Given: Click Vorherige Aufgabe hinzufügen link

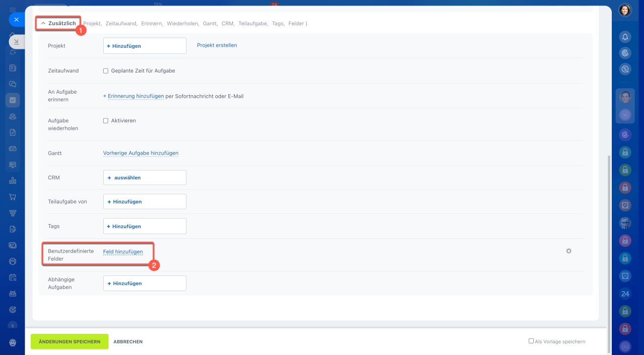Looking at the screenshot, I should pyautogui.click(x=141, y=153).
